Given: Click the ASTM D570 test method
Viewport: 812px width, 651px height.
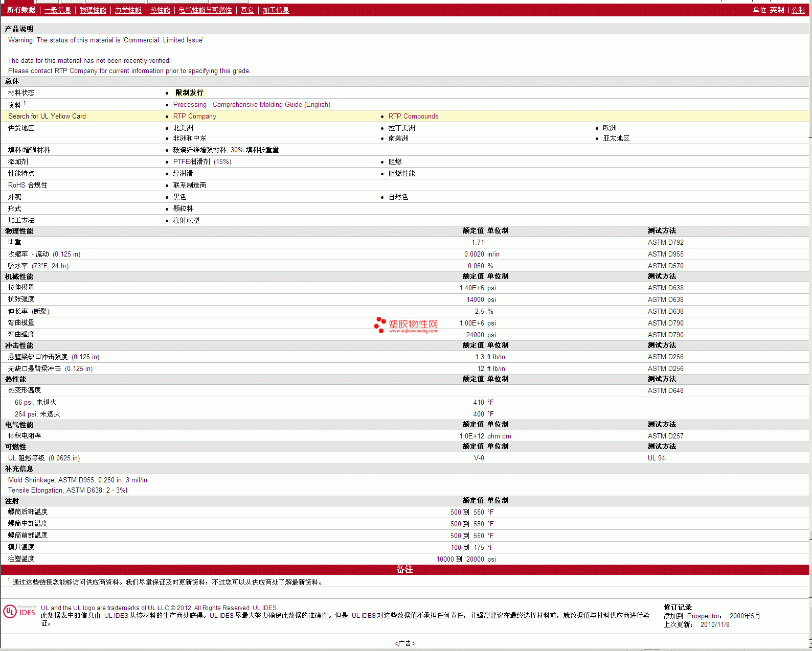Looking at the screenshot, I should 665,266.
